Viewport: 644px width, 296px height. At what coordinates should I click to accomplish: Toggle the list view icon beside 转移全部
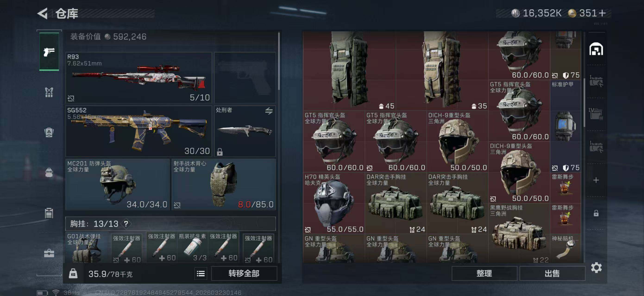(201, 274)
